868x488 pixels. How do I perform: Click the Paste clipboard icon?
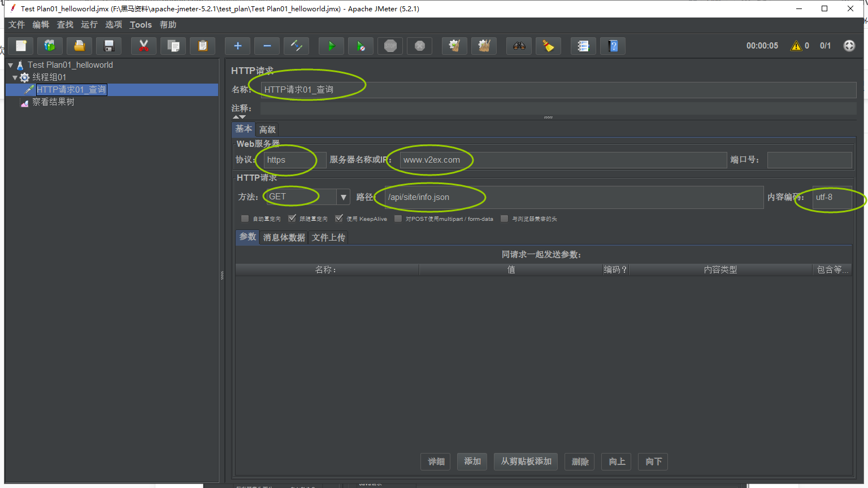coord(202,46)
